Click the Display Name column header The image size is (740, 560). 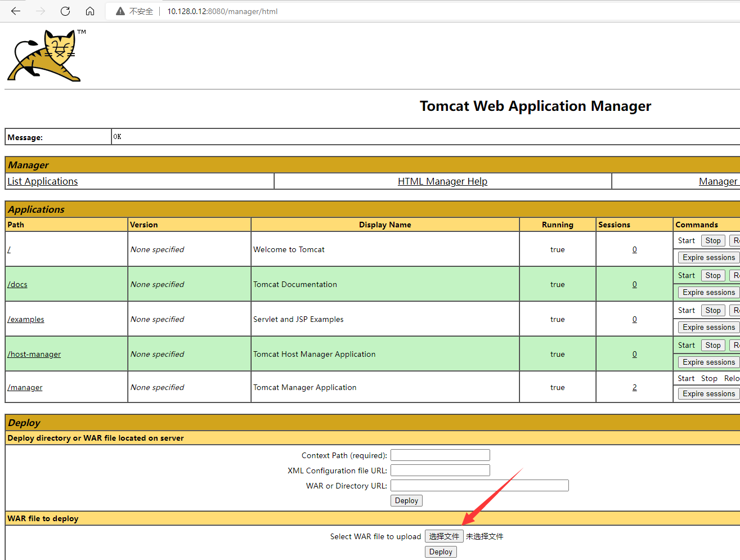tap(385, 225)
